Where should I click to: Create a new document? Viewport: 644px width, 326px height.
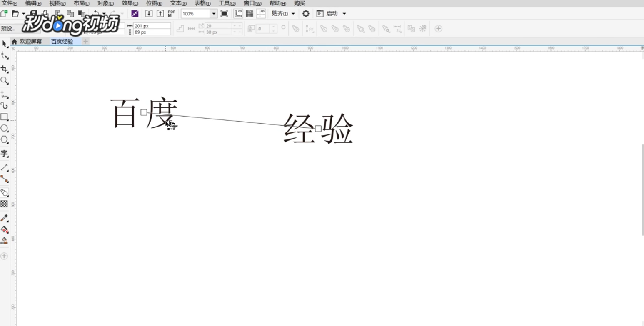4,13
